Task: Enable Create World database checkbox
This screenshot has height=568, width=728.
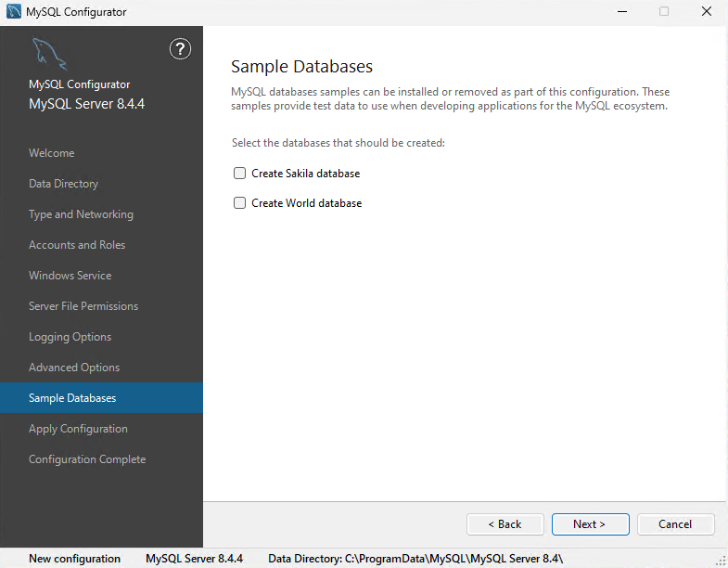Action: point(239,203)
